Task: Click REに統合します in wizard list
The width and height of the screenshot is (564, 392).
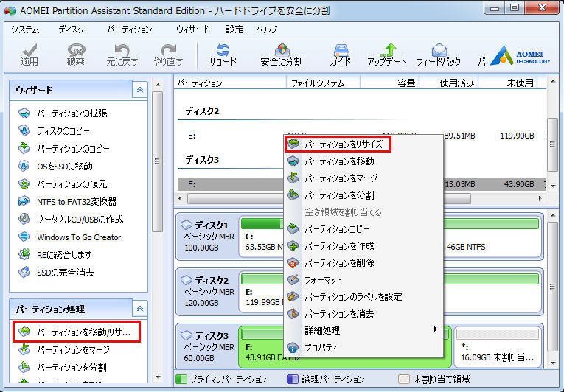Action: 55,255
